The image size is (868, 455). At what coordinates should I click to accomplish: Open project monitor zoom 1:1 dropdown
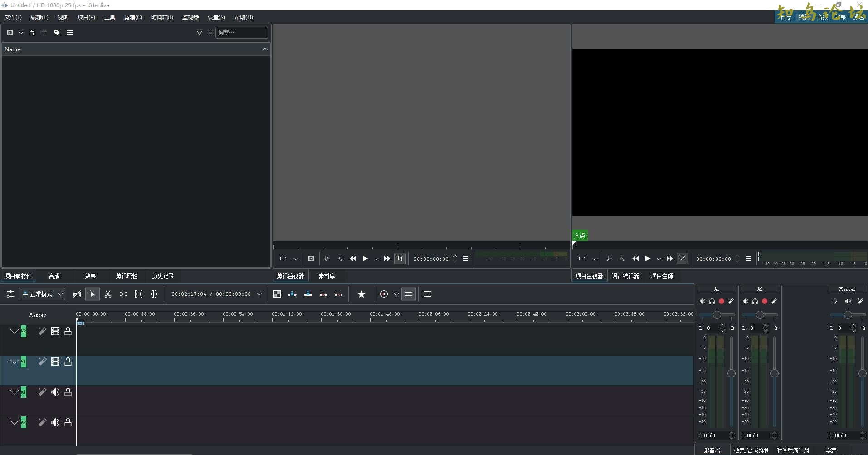(x=588, y=259)
